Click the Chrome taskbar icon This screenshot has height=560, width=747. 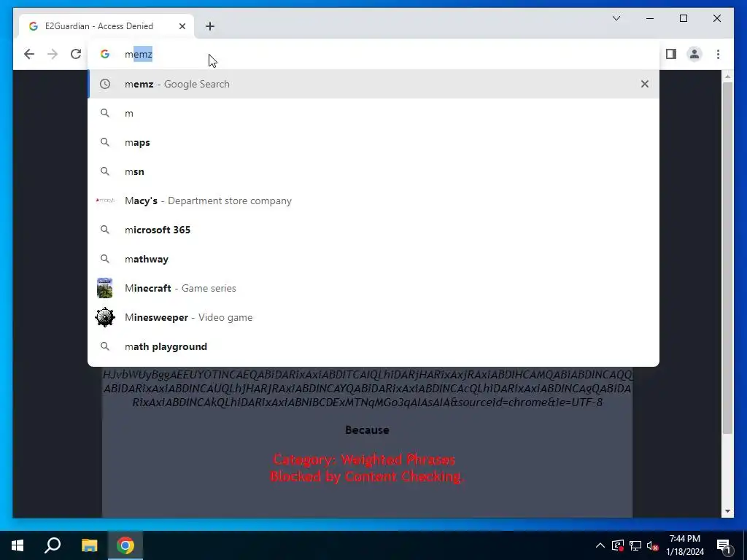point(125,545)
